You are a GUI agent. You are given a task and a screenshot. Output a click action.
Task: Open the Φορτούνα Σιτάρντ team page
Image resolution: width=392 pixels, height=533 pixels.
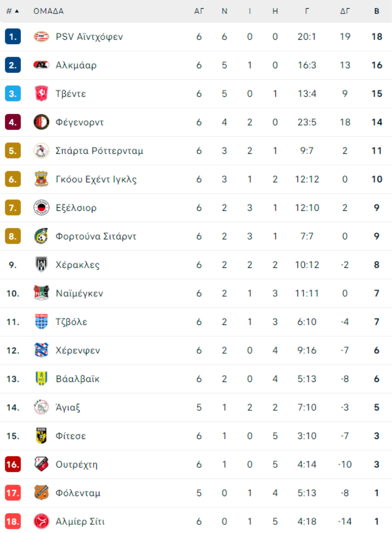pyautogui.click(x=96, y=236)
